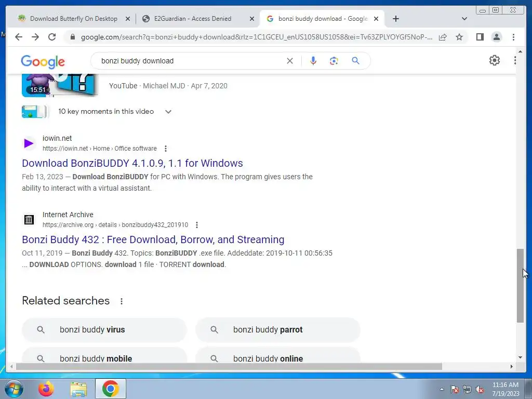Viewport: 532px width, 399px height.
Task: Close the Download Butterfly On Desktop tab
Action: click(128, 19)
